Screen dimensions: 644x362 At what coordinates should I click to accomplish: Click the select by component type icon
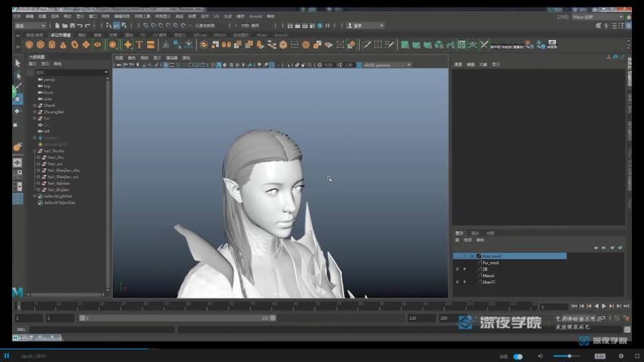pyautogui.click(x=123, y=26)
